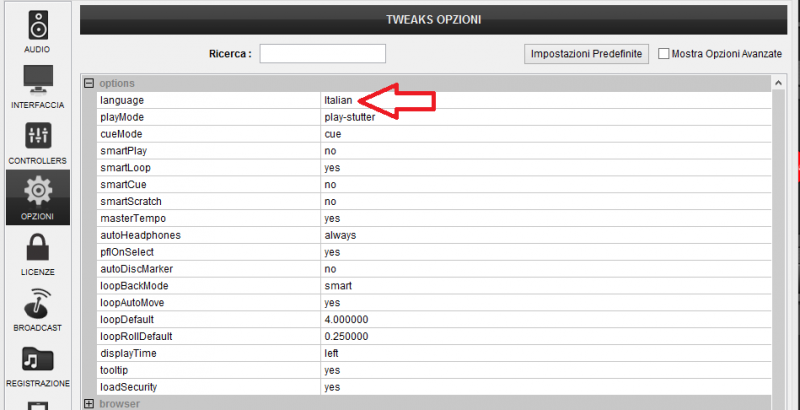Open the Broadcast section

pos(38,309)
